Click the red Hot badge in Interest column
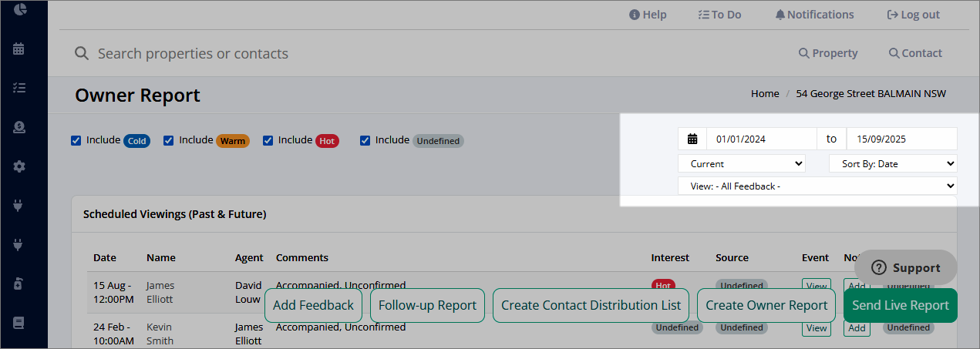 (663, 284)
